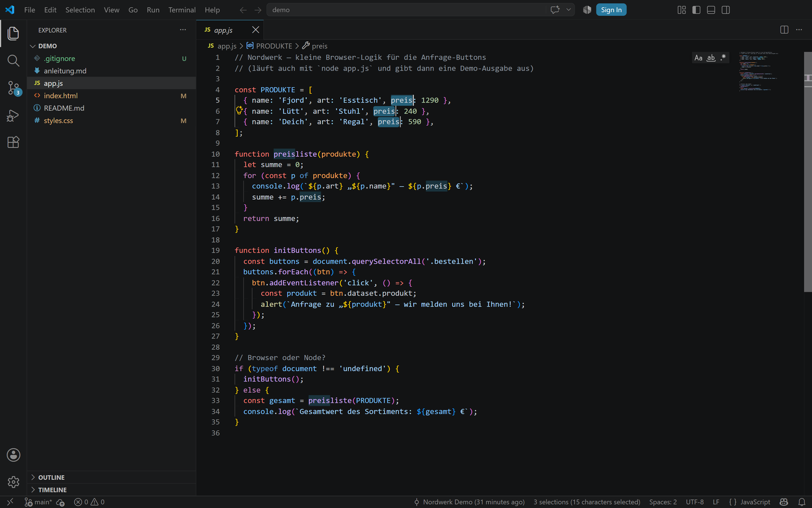This screenshot has width=812, height=508.
Task: Open the dropdown arrow beside Copilot chat icon
Action: (x=568, y=10)
